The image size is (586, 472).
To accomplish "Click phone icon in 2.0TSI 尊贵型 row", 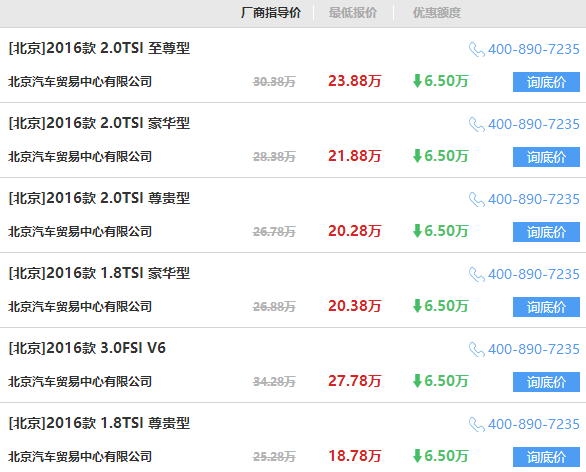I will coord(476,200).
